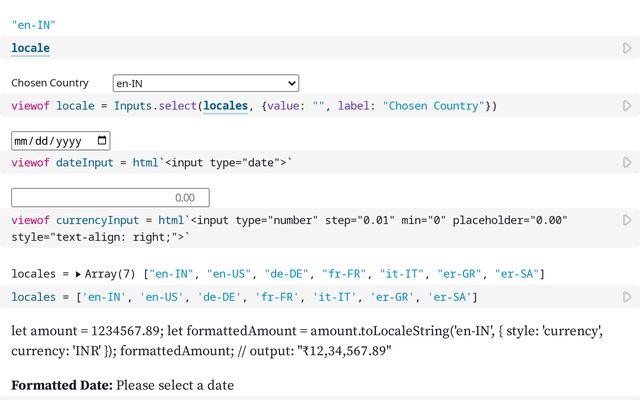Click the bold locale reference in first cell
The height and width of the screenshot is (400, 640).
30,48
